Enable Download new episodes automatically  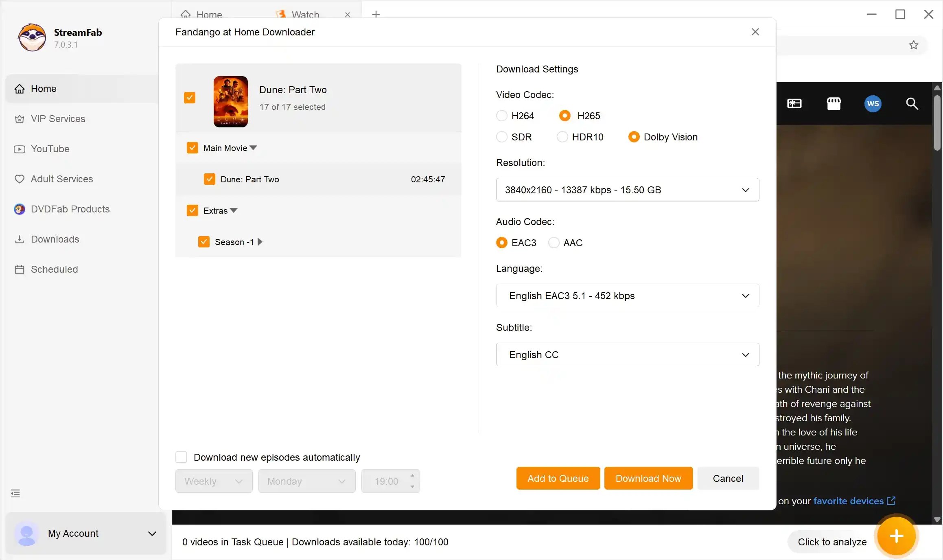(x=181, y=457)
